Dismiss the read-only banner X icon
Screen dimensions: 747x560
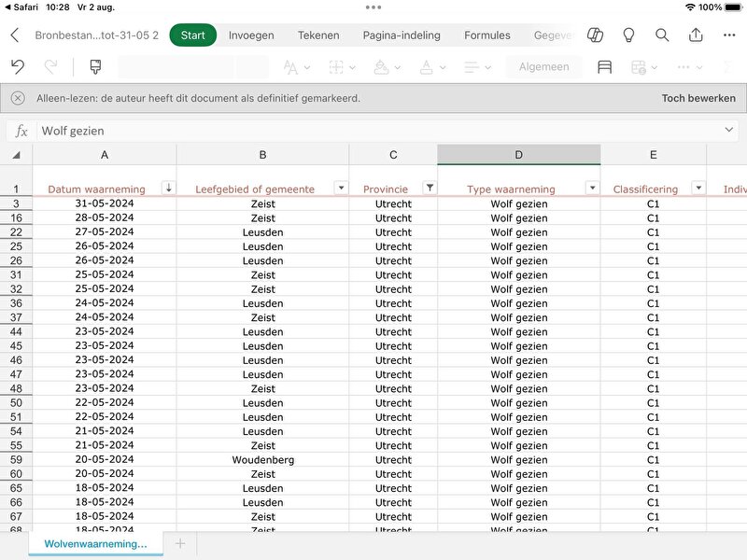click(18, 98)
